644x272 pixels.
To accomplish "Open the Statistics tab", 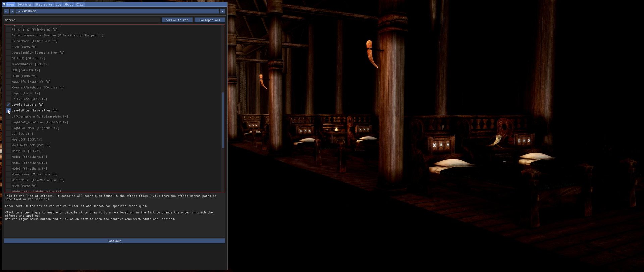I will 44,5.
